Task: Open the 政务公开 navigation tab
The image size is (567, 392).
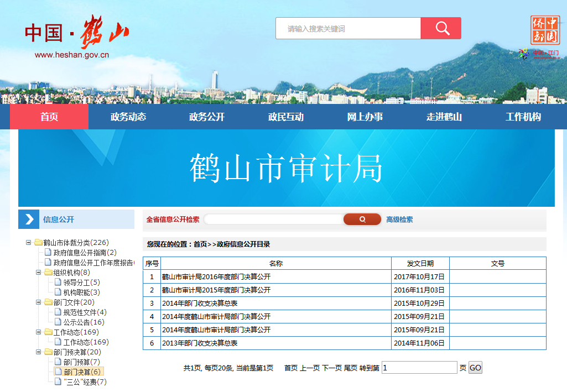Action: tap(207, 117)
